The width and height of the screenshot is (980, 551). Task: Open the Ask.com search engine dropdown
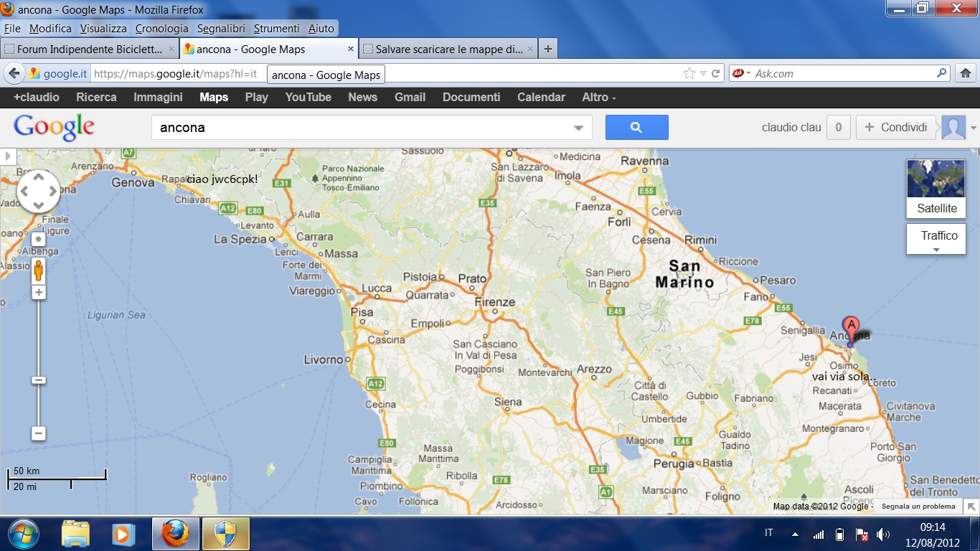click(x=748, y=73)
